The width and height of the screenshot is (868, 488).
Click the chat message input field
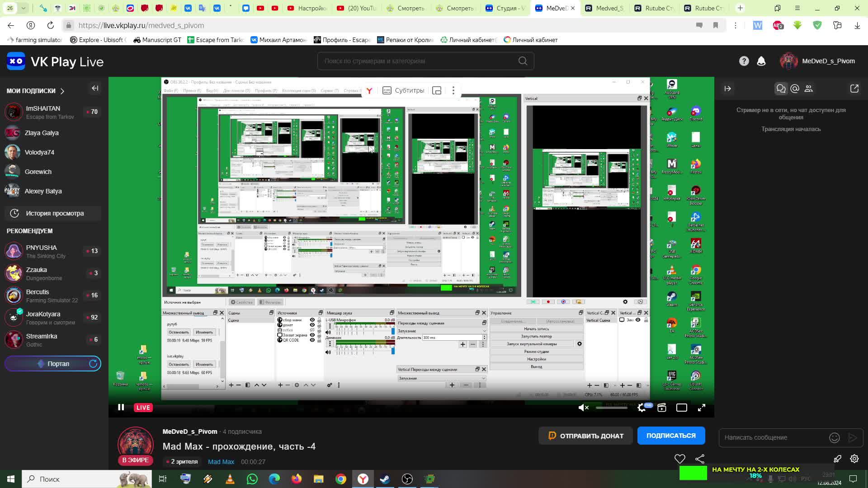tap(773, 437)
